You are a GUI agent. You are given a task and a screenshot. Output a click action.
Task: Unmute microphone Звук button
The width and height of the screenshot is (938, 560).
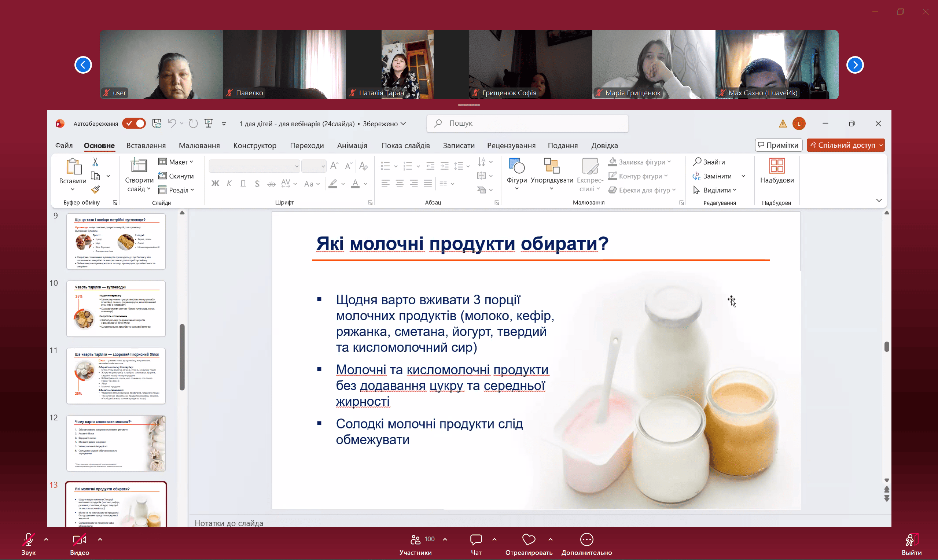[x=29, y=544]
